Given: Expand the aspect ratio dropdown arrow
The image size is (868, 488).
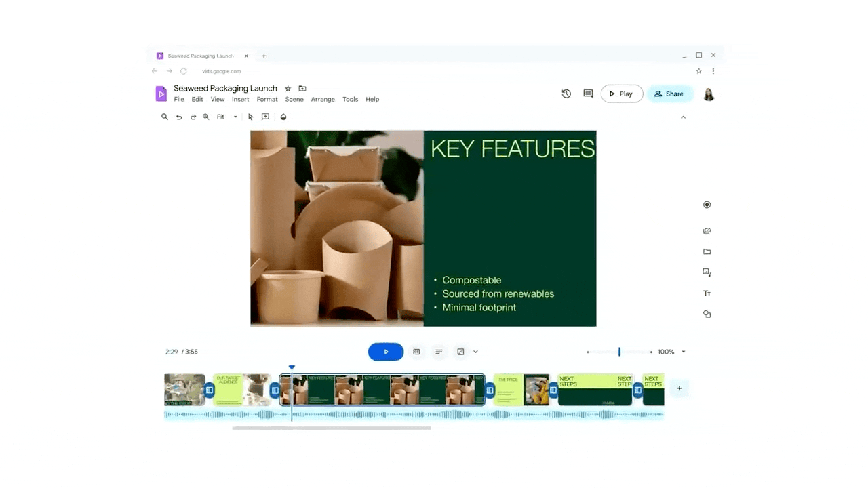Looking at the screenshot, I should [x=475, y=352].
